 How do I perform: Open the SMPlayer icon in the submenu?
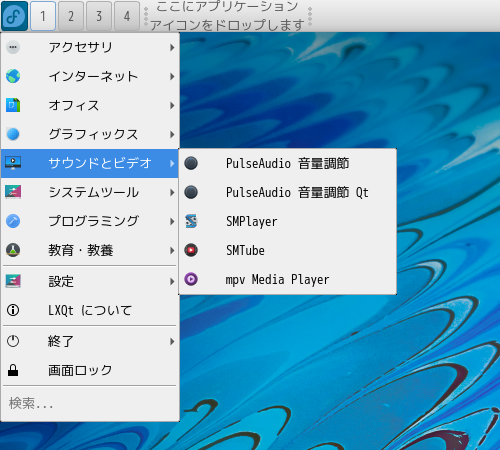click(191, 221)
